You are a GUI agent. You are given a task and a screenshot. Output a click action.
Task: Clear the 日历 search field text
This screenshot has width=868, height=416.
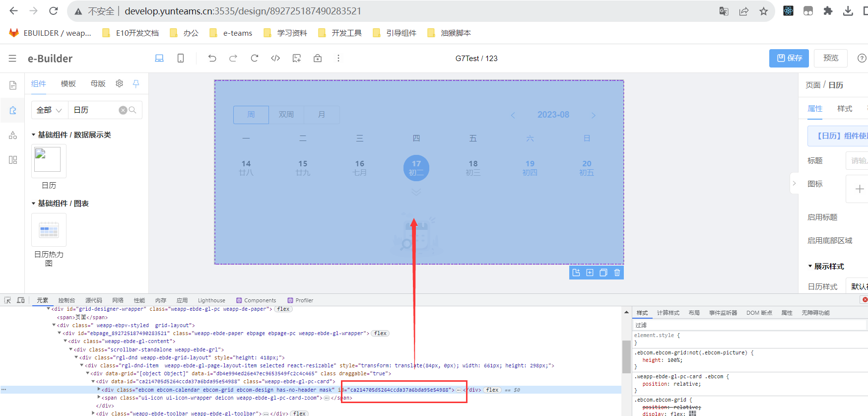pyautogui.click(x=123, y=110)
